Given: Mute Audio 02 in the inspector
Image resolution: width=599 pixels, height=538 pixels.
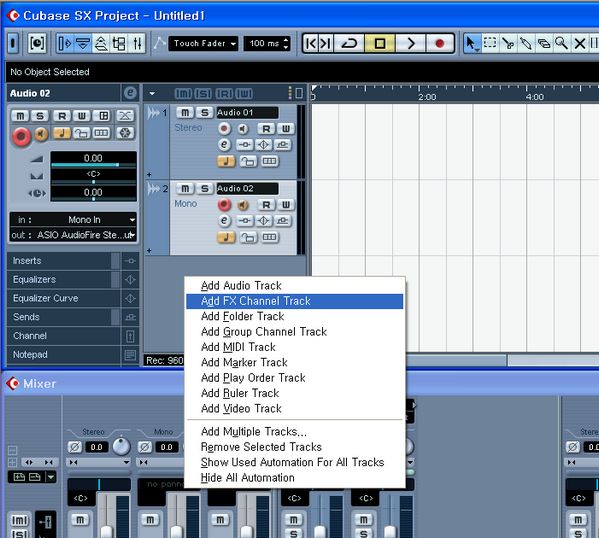Looking at the screenshot, I should (20, 115).
